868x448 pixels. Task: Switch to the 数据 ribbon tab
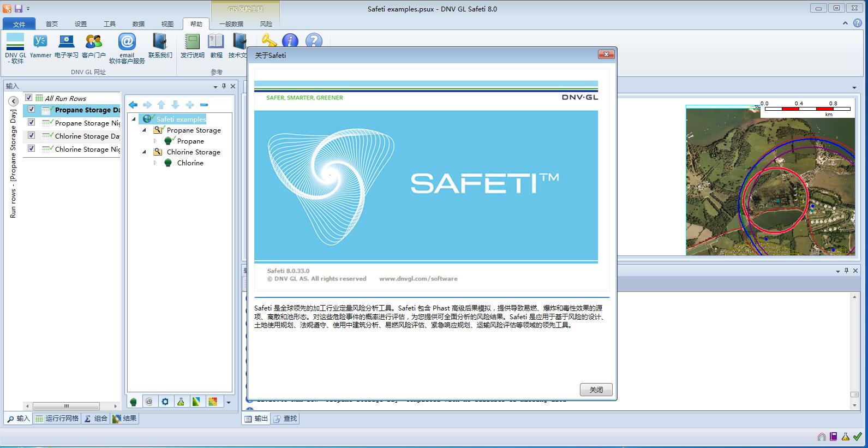coord(139,24)
